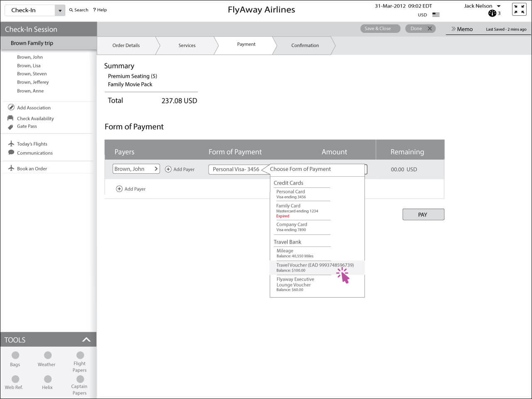Click the Communications speech bubble icon
The image size is (532, 399).
click(11, 153)
